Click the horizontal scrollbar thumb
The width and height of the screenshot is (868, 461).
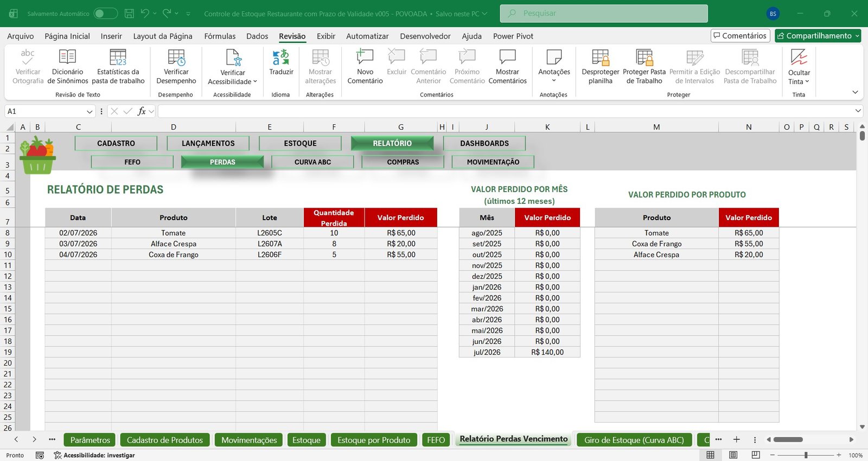tap(788, 439)
